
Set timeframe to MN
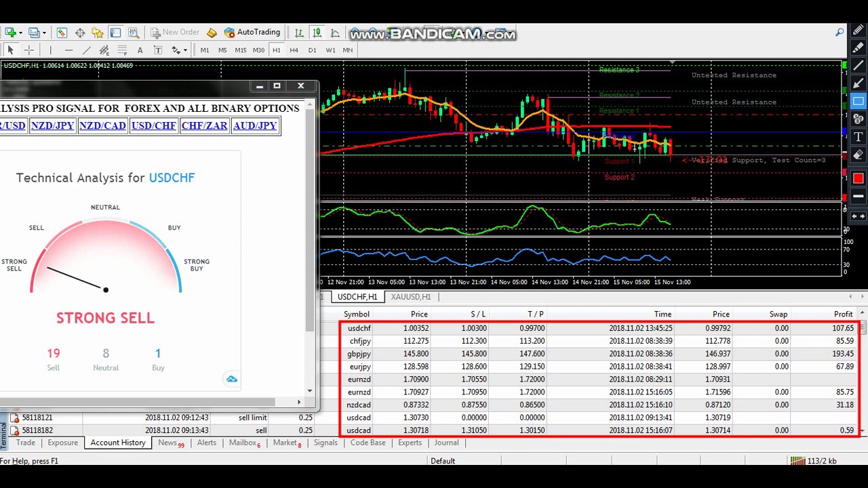pos(347,50)
